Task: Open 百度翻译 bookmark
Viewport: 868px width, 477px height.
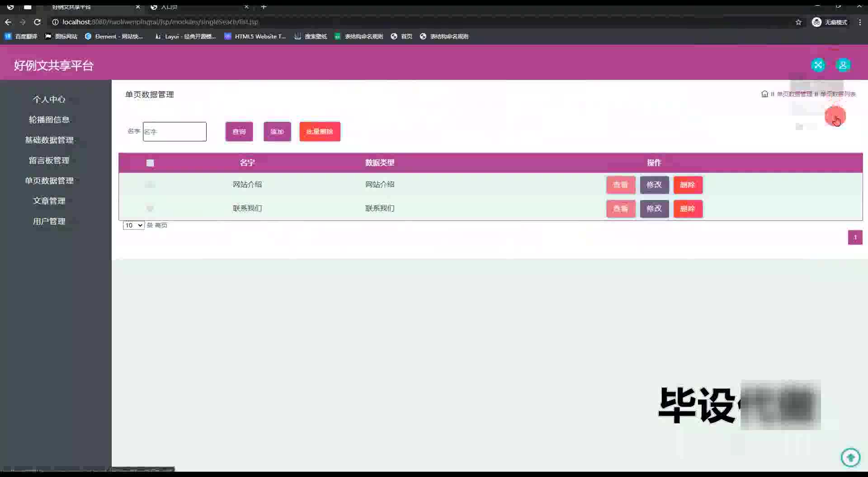Action: point(21,36)
